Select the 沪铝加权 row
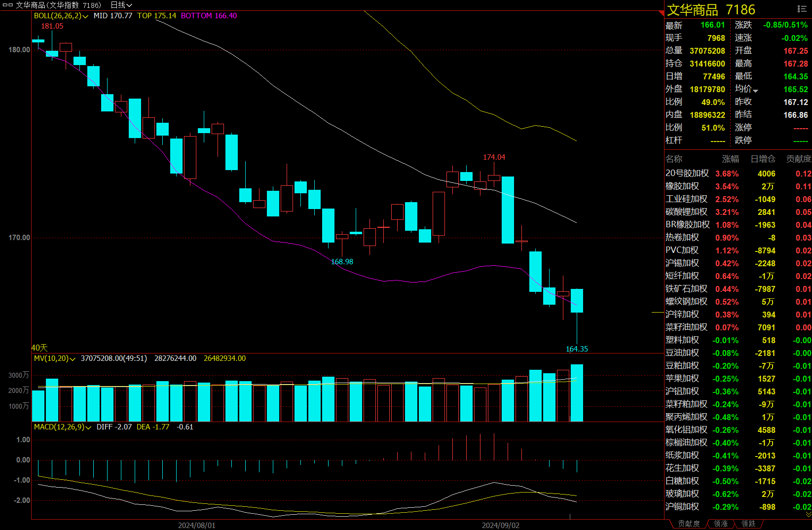This screenshot has height=530, width=812. coord(738,391)
